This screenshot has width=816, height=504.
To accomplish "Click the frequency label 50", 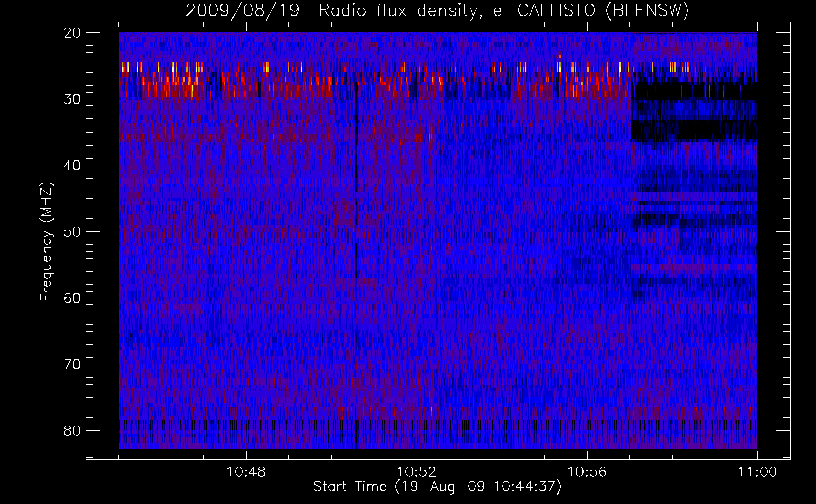I will point(72,232).
